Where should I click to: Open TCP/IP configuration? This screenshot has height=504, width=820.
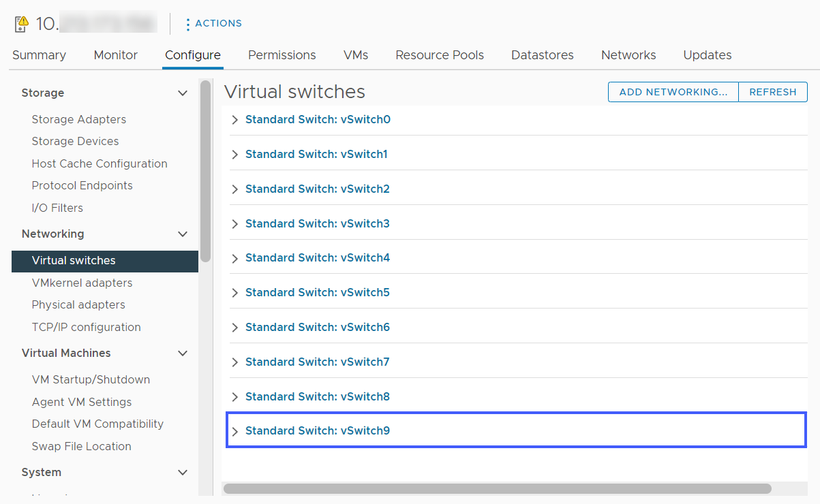87,328
